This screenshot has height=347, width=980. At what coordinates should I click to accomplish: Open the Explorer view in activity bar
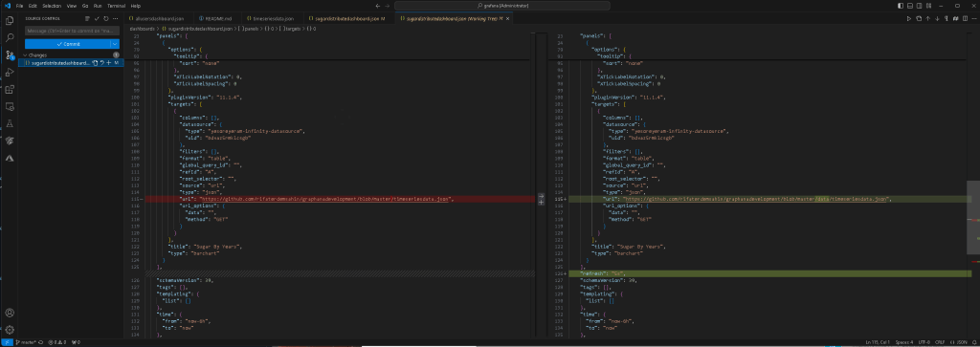10,21
